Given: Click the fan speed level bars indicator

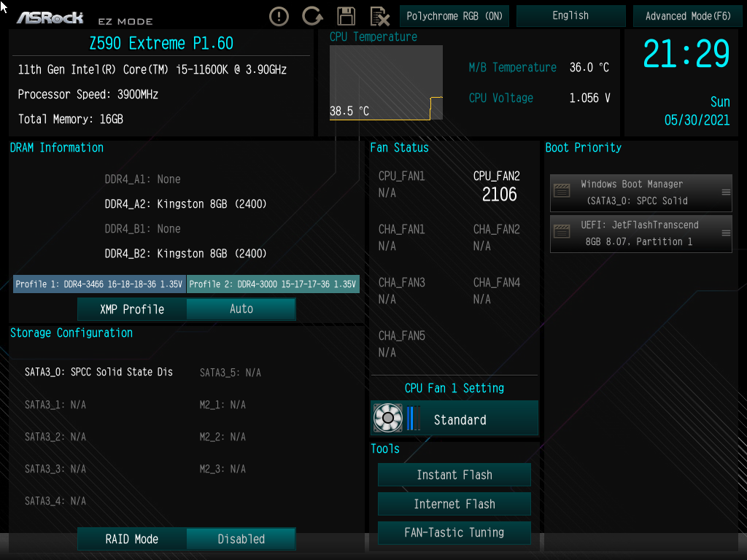Looking at the screenshot, I should pyautogui.click(x=414, y=418).
